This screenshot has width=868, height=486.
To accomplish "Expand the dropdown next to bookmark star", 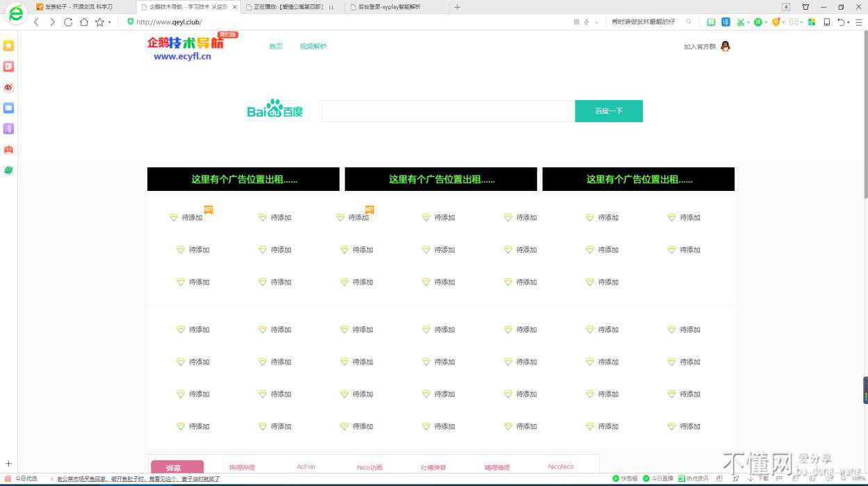I will [109, 22].
